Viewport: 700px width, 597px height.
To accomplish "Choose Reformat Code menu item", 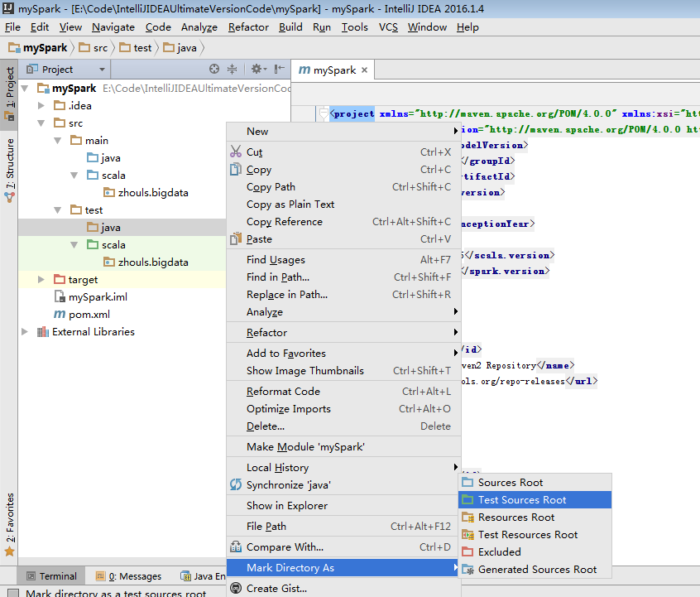I will (x=343, y=392).
